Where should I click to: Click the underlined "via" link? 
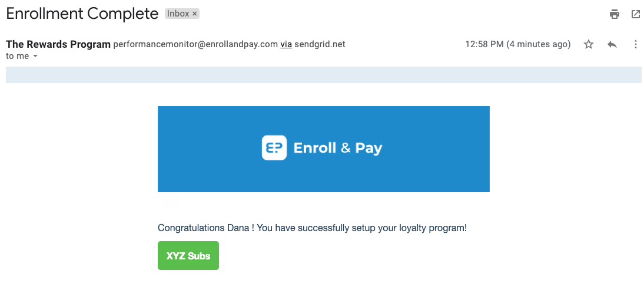(x=286, y=44)
